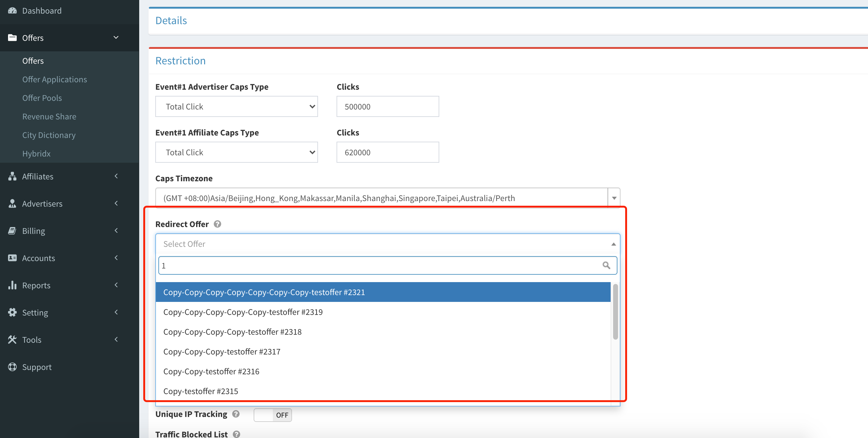
Task: Click the magnifier icon in offer search
Action: tap(606, 265)
